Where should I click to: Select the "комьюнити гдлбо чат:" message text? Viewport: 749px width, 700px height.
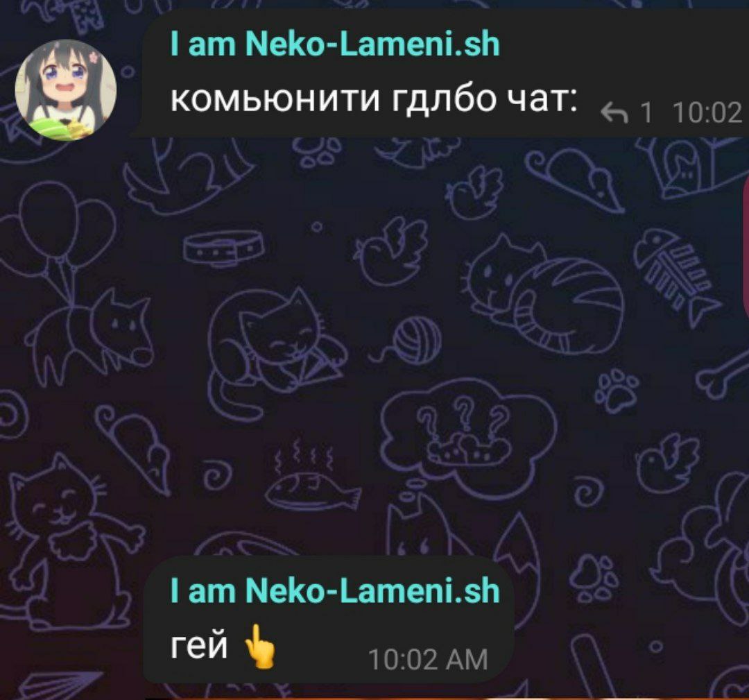pos(373,99)
